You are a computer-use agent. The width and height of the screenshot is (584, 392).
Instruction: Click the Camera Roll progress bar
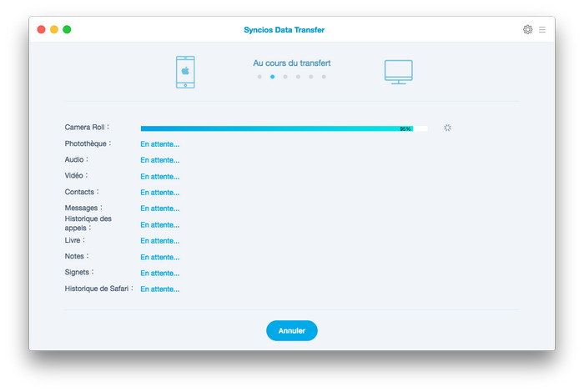[x=284, y=128]
